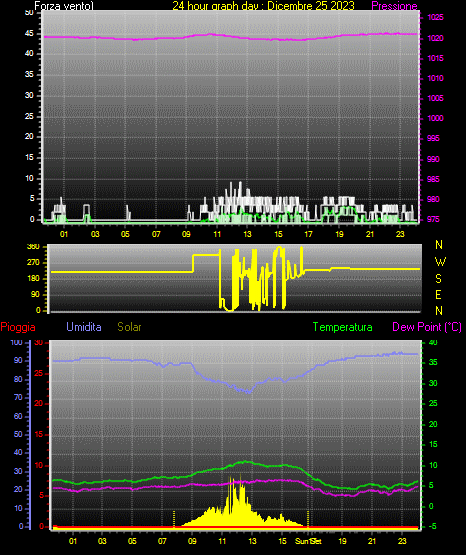Click hour 09 on bottom graph axis

(x=192, y=541)
